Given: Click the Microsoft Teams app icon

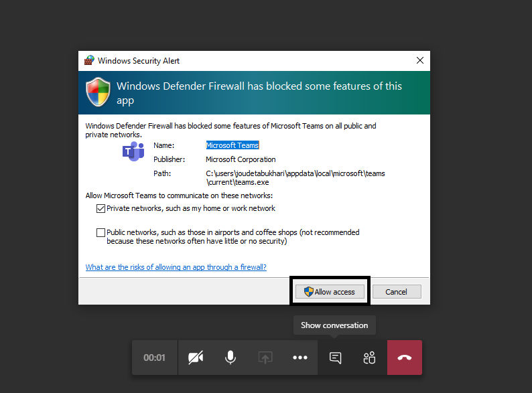Looking at the screenshot, I should [133, 151].
